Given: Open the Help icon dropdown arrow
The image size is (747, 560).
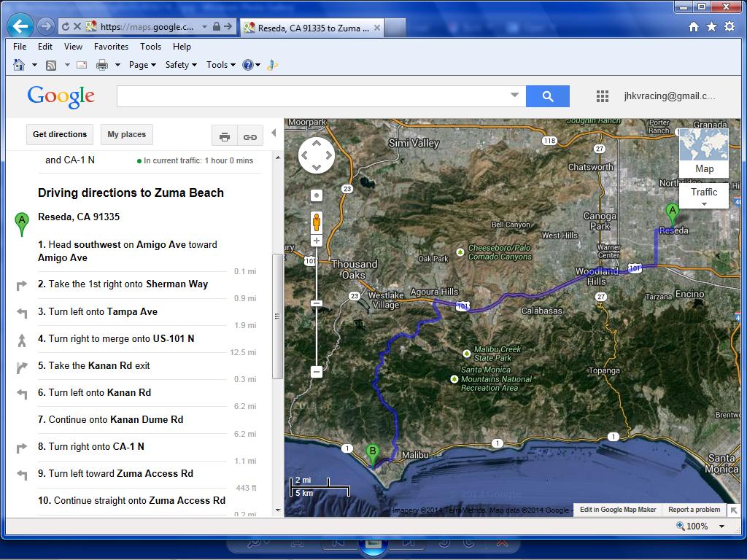Looking at the screenshot, I should click(258, 65).
